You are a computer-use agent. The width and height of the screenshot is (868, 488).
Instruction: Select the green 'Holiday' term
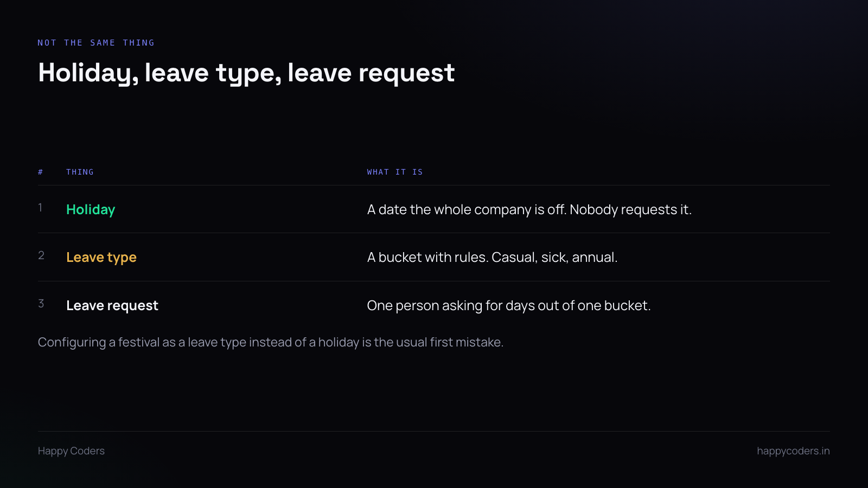(x=91, y=210)
